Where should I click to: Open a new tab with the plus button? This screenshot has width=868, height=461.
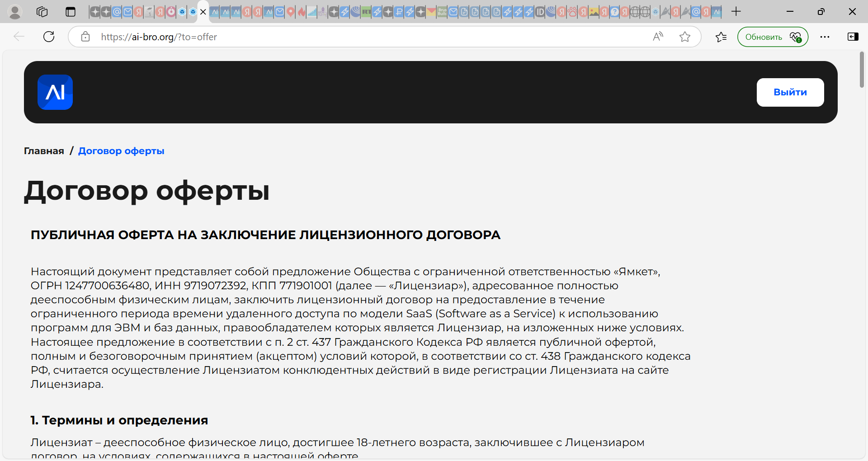point(736,12)
